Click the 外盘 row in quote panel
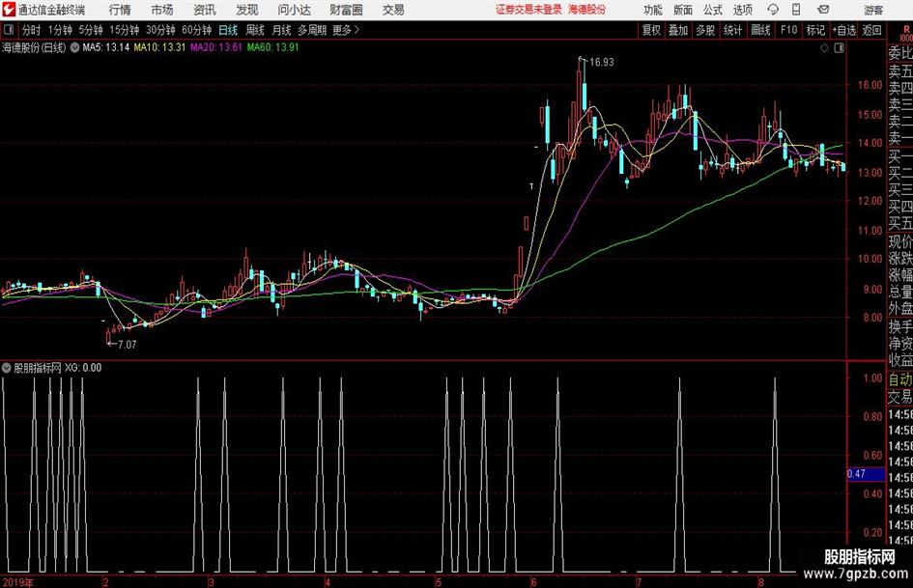The image size is (913, 588). [x=900, y=309]
